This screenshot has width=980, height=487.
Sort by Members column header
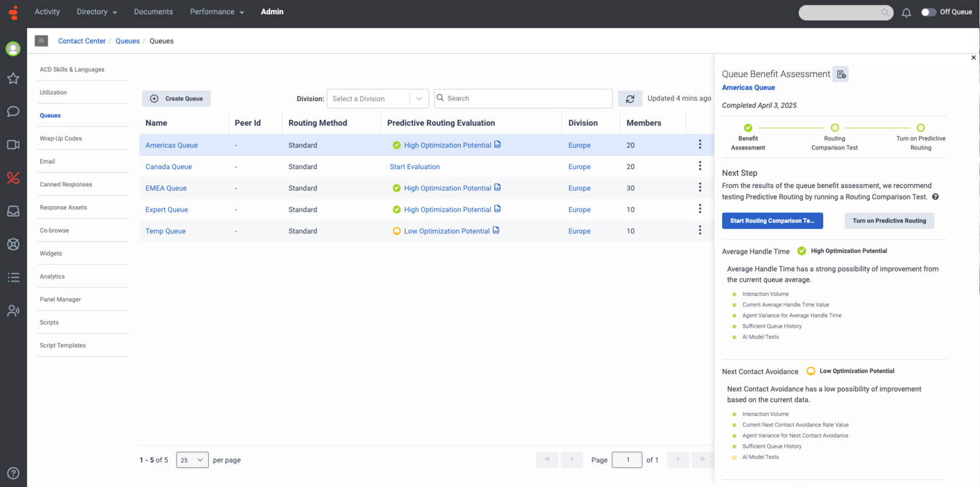coord(644,123)
